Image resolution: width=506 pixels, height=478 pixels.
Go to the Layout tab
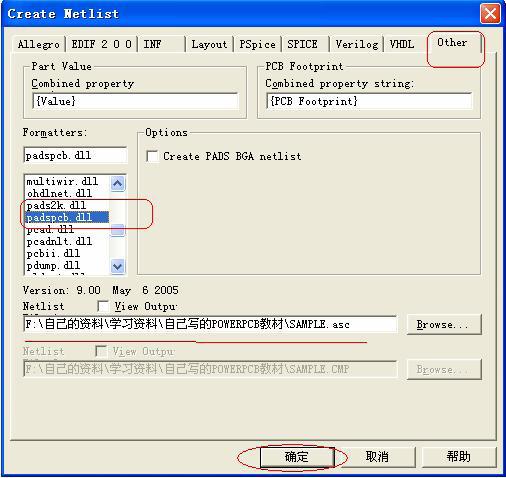(x=209, y=44)
